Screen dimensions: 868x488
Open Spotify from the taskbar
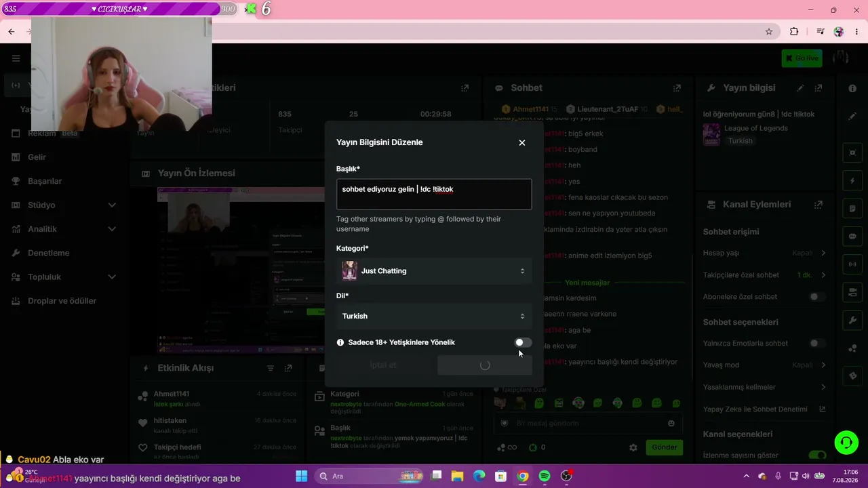point(545,476)
